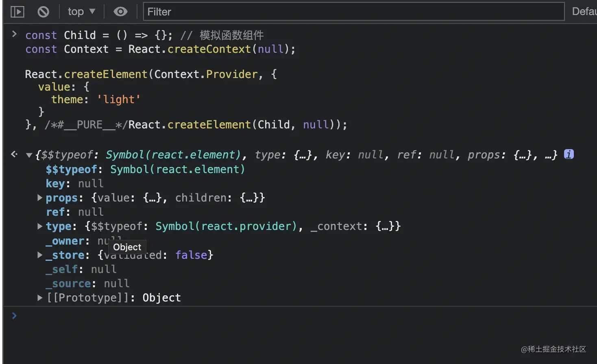Image resolution: width=597 pixels, height=364 pixels.
Task: Click the theme: 'light' code line
Action: point(96,100)
